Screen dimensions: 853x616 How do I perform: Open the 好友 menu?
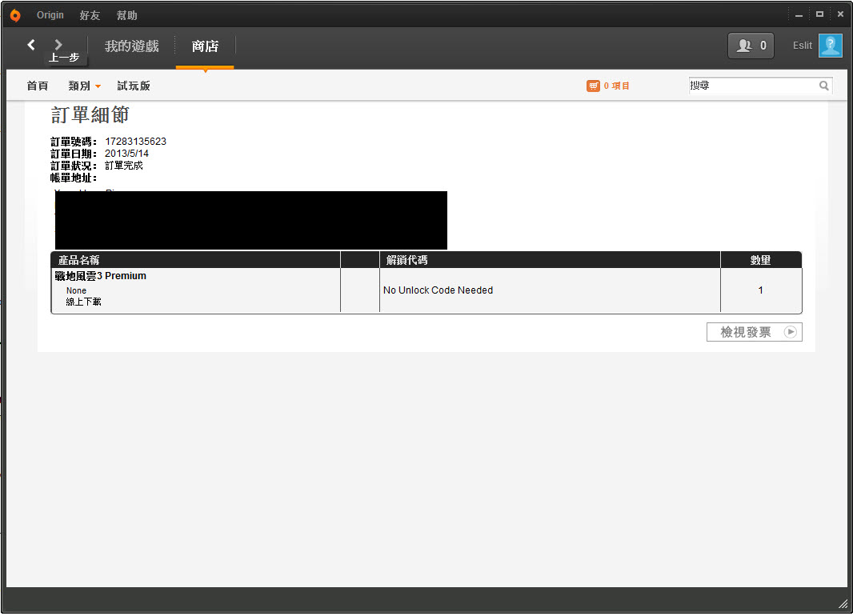tap(90, 15)
